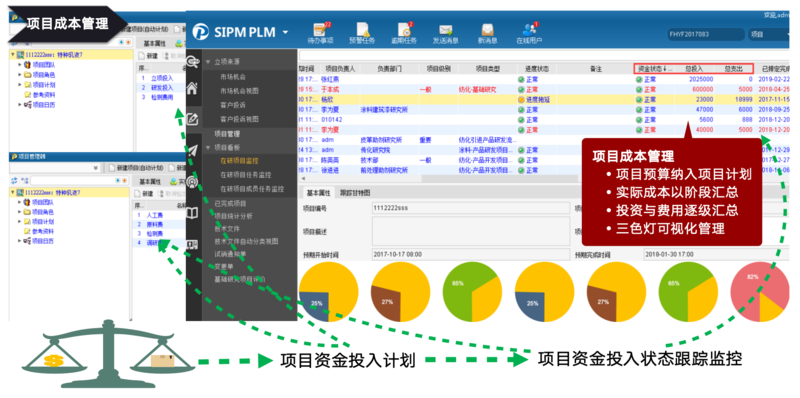The image size is (800, 398).
Task: Open toolbar chevron dropdown in 项目管理器 window
Action: (x=96, y=168)
